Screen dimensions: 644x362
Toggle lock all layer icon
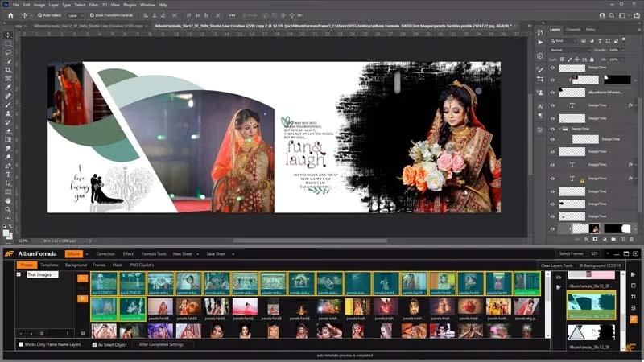pos(592,60)
